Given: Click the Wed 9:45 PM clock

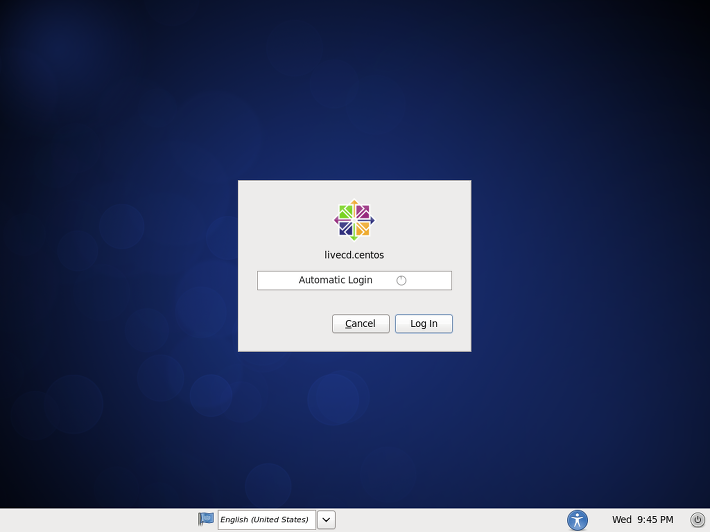Looking at the screenshot, I should 643,520.
